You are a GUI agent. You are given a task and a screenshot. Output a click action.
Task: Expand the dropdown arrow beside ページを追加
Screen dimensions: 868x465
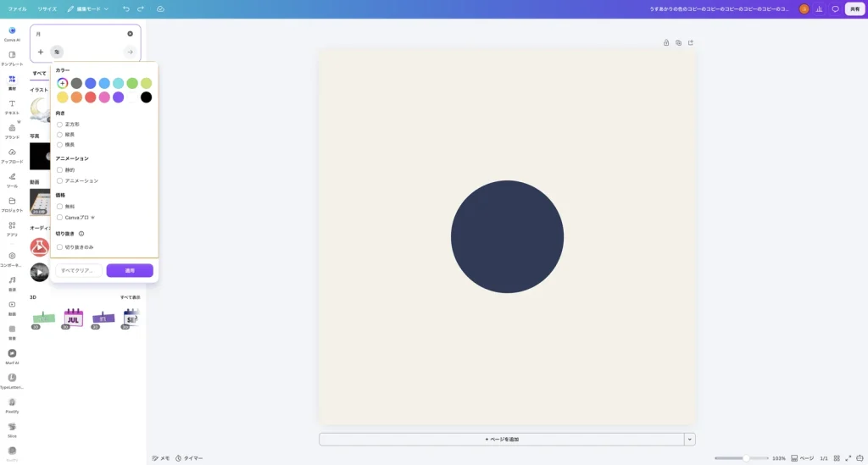(x=690, y=440)
